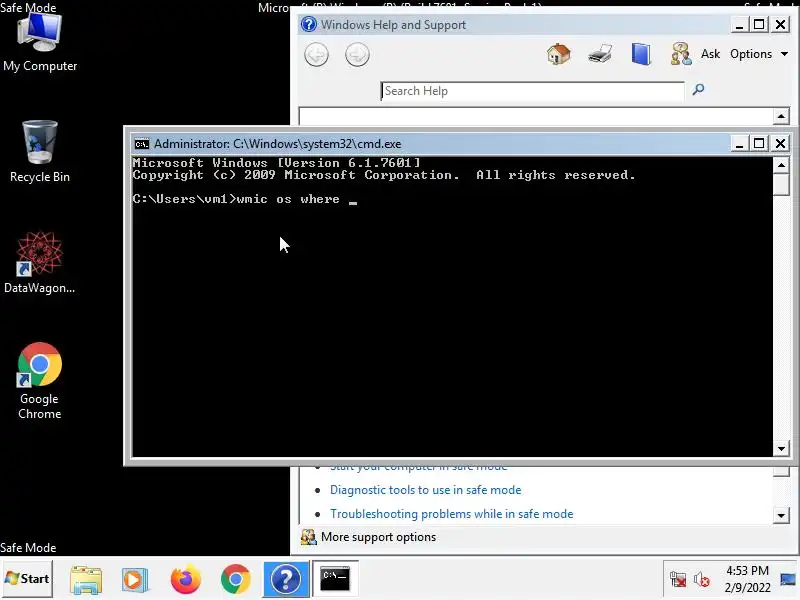Click the Help window top scroll-up arrow
This screenshot has width=800, height=600.
(781, 116)
